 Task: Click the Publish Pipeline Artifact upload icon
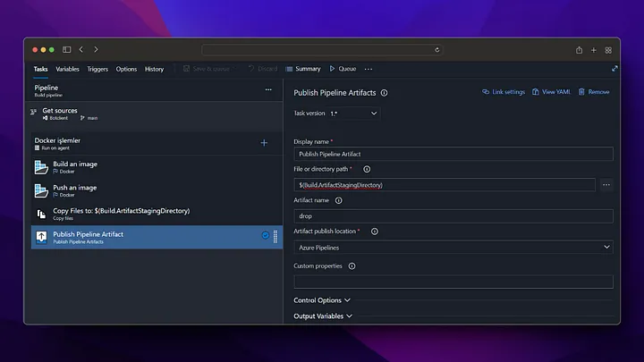point(41,237)
